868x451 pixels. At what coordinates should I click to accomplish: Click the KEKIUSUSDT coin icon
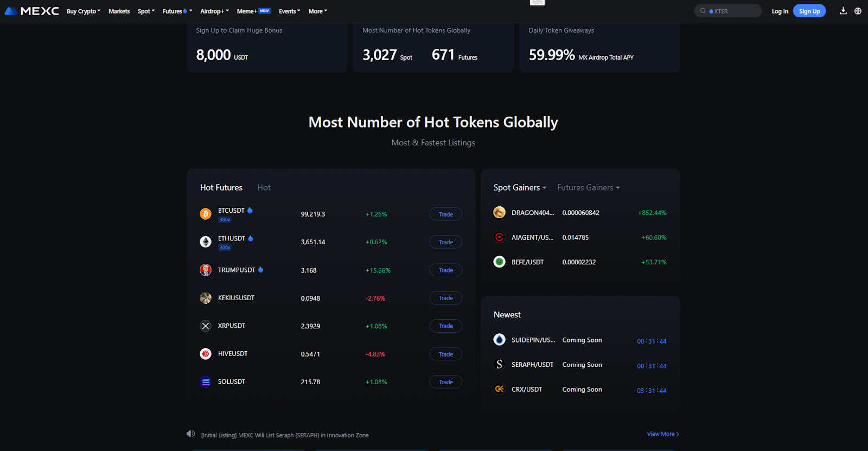206,298
